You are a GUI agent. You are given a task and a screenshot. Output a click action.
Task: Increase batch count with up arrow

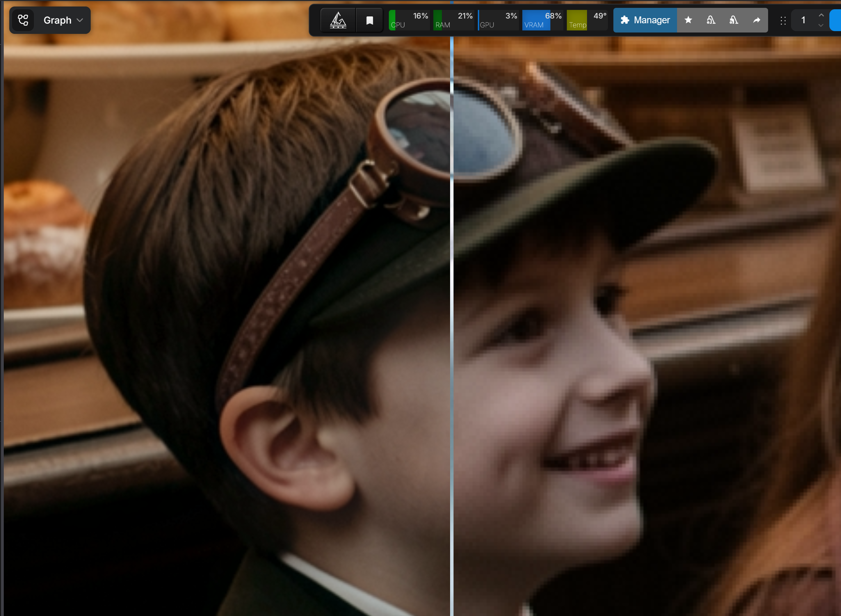pyautogui.click(x=821, y=15)
